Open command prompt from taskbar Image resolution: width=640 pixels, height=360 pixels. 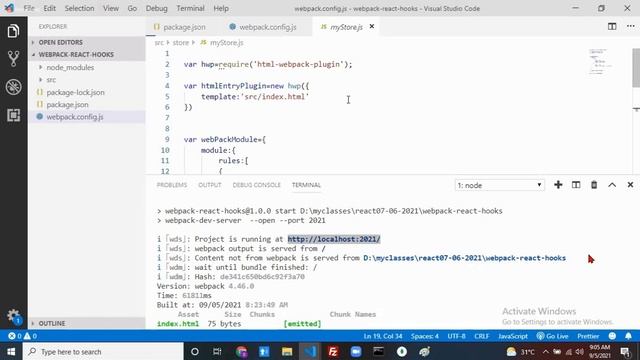378,351
